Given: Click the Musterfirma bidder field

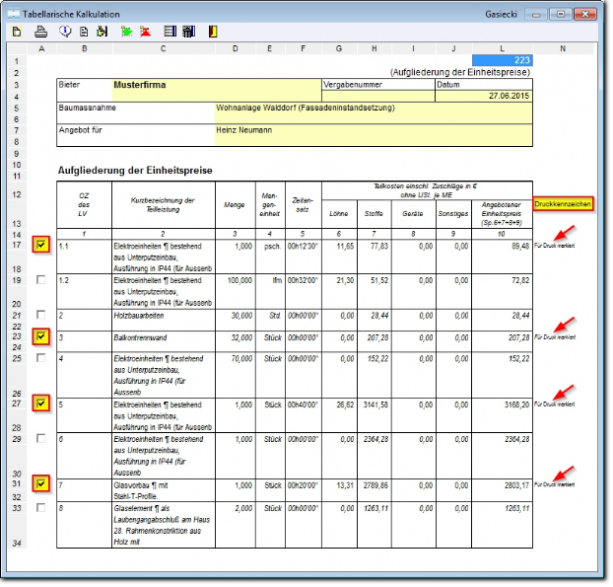Looking at the screenshot, I should pos(217,90).
